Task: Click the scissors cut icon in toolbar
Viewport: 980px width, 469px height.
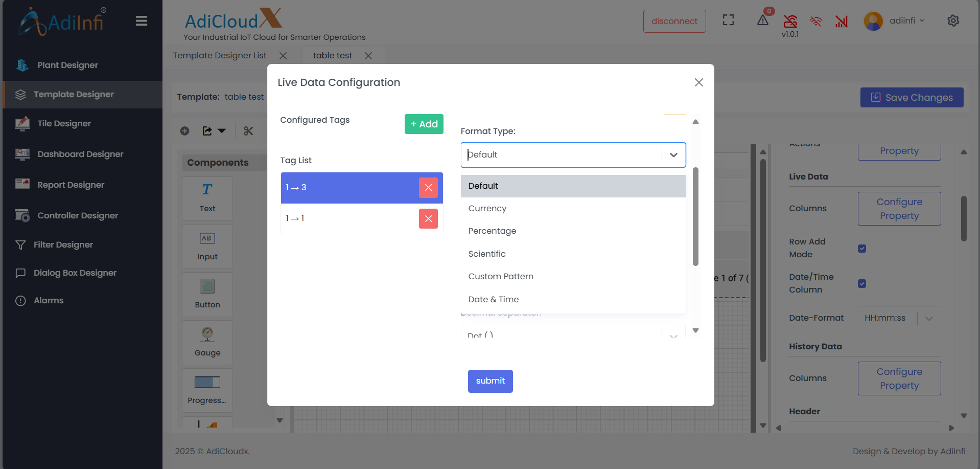Action: pyautogui.click(x=248, y=131)
